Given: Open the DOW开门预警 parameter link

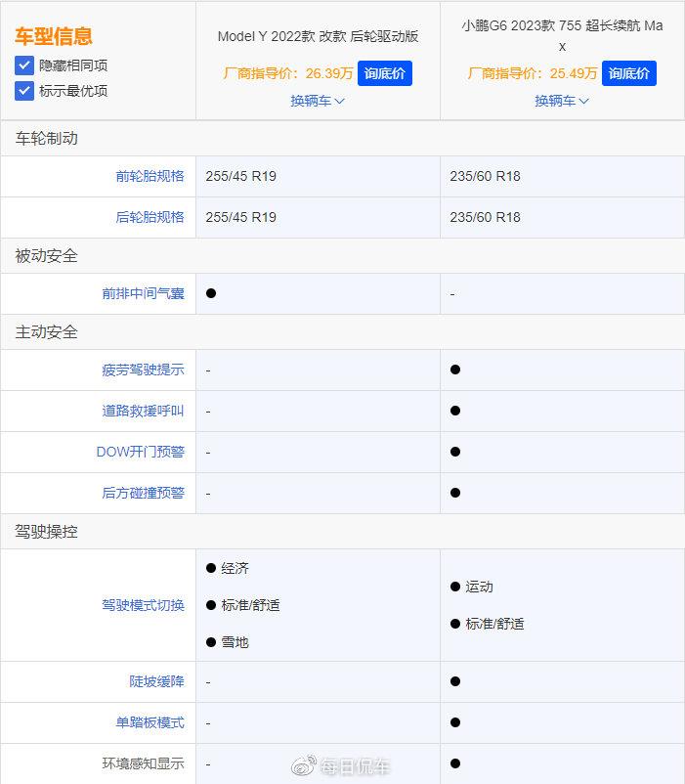Looking at the screenshot, I should (x=141, y=452).
